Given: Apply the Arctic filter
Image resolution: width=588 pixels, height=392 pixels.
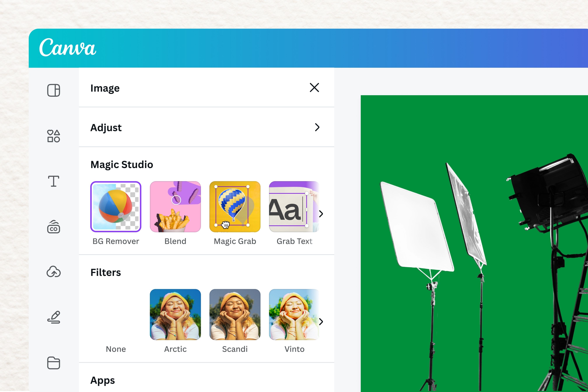Looking at the screenshot, I should point(175,315).
